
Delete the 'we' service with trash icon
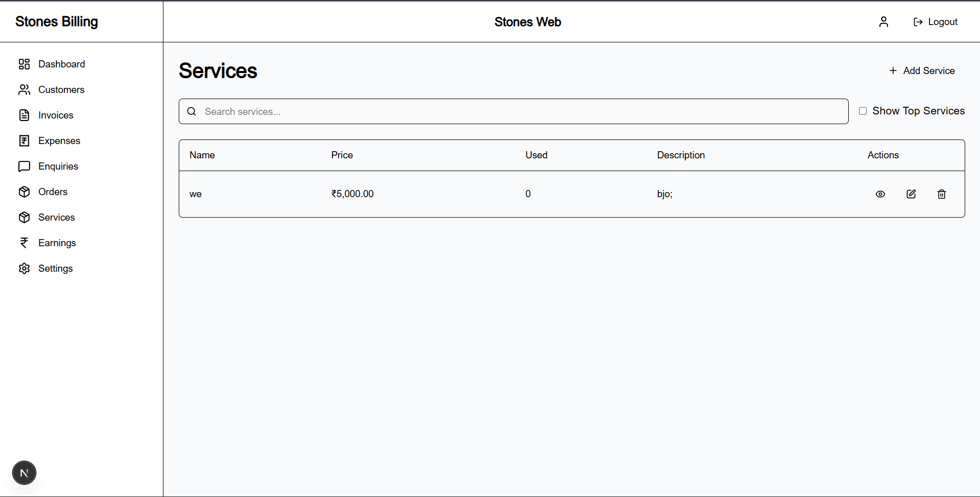942,194
